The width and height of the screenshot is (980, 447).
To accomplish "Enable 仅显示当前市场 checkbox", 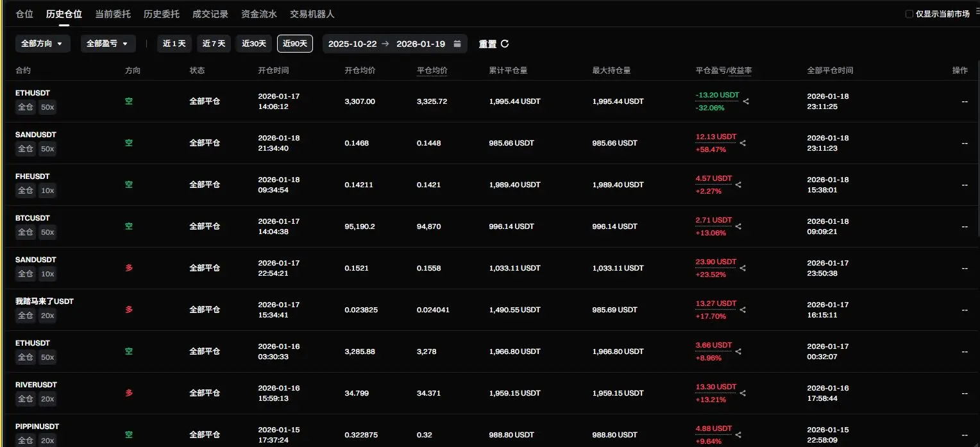I will pyautogui.click(x=909, y=13).
